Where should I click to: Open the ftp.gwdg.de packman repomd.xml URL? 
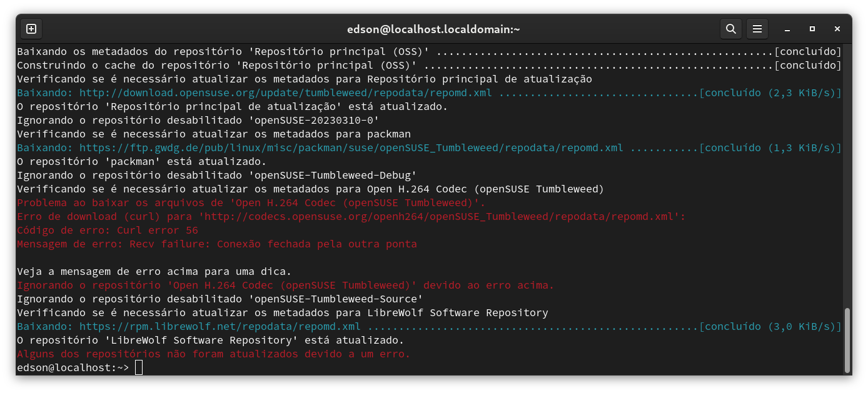[x=351, y=148]
